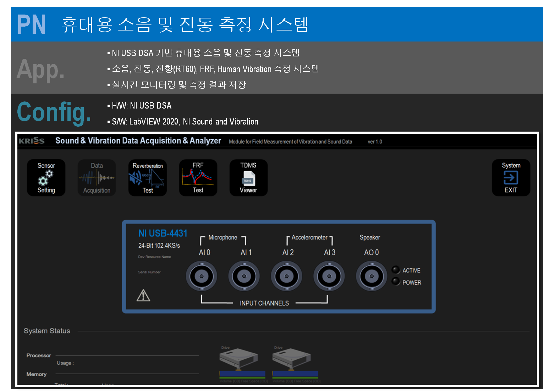Click the PN heading in blue banner
Viewport: 544px width, 392px height.
(x=32, y=24)
